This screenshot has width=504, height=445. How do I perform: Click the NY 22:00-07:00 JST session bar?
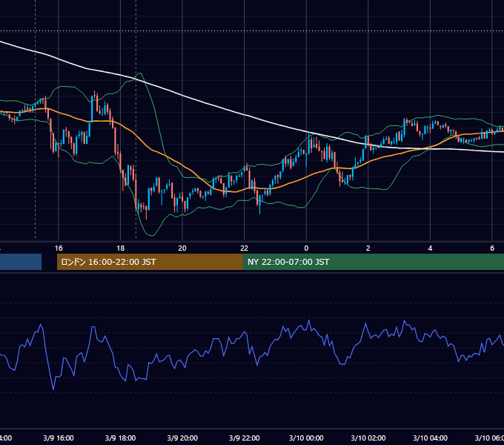(x=373, y=262)
